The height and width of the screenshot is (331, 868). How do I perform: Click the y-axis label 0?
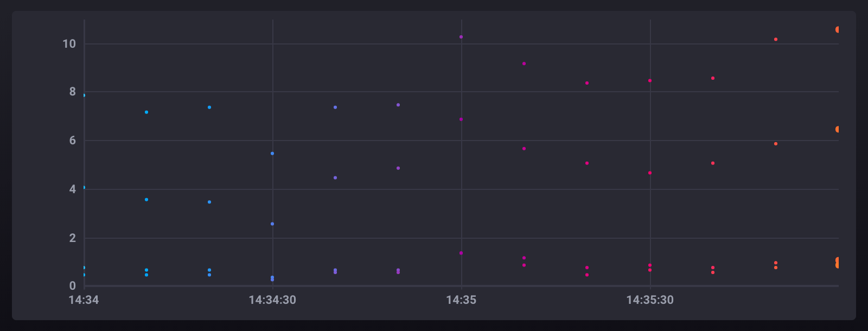[x=72, y=286]
